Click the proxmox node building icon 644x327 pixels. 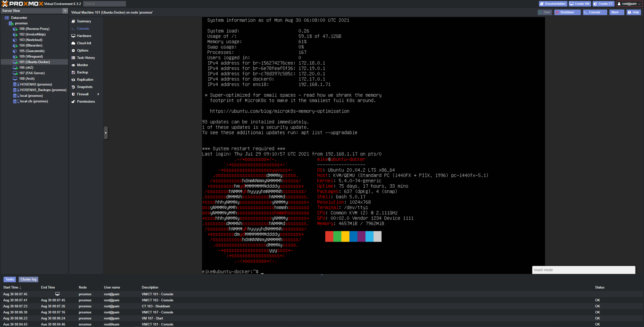tap(11, 23)
